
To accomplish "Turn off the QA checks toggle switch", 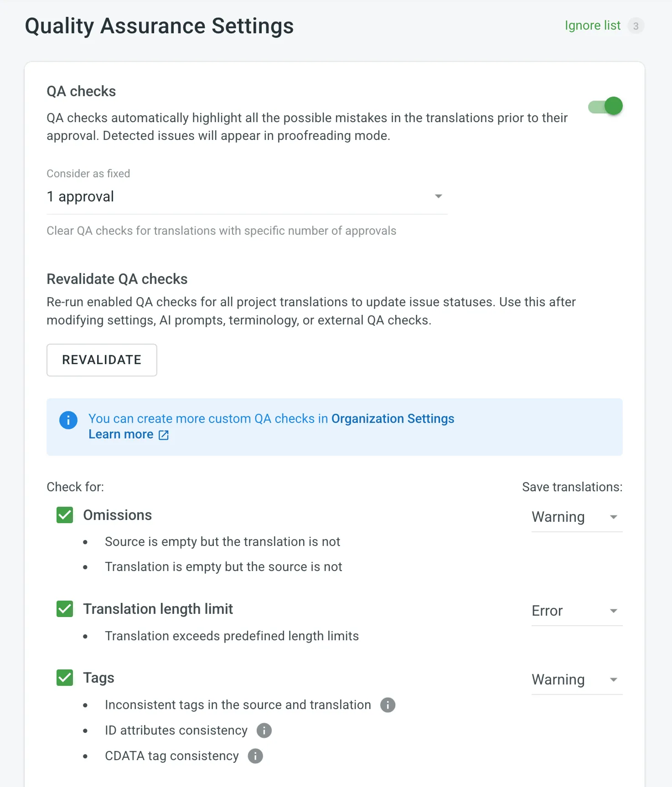I will [x=605, y=106].
